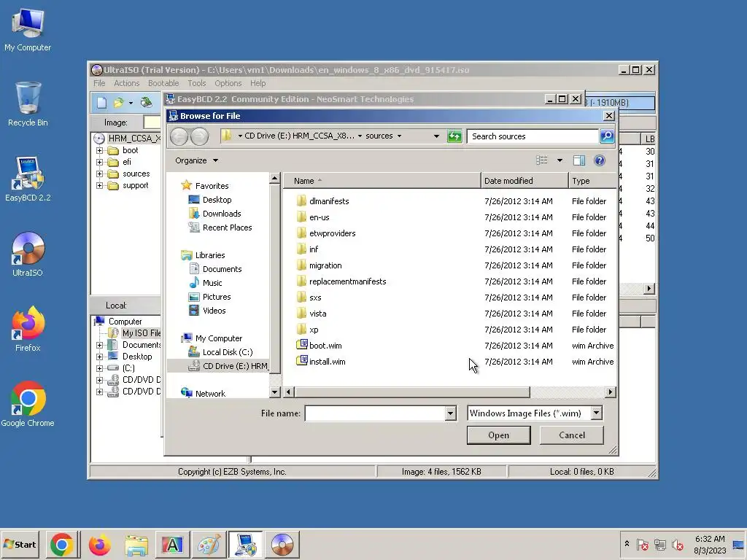This screenshot has height=560, width=747.
Task: Open EasyBCD 2.2 desktop shortcut
Action: coord(28,179)
